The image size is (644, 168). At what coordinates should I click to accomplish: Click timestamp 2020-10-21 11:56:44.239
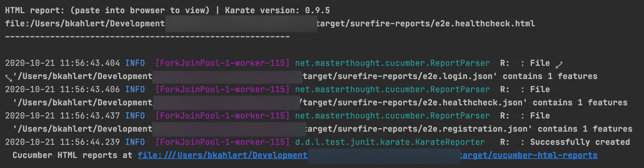coord(62,142)
